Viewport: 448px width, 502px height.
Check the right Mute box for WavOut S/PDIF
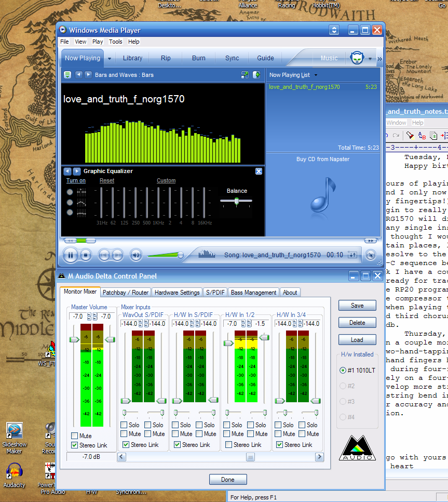[148, 434]
